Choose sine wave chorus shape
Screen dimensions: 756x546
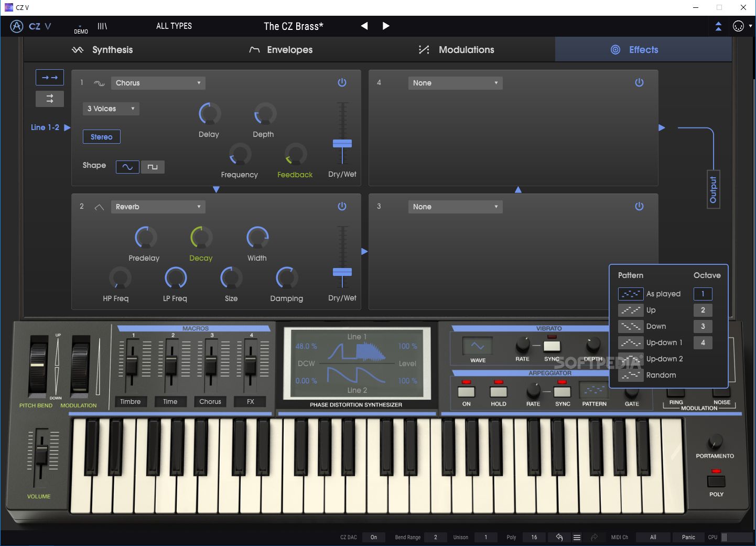(x=127, y=167)
